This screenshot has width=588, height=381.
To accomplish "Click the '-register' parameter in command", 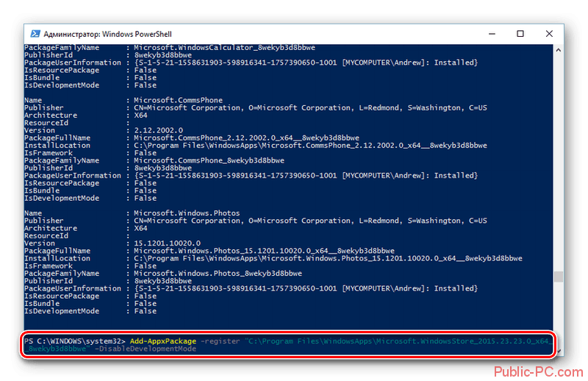I will click(x=220, y=341).
